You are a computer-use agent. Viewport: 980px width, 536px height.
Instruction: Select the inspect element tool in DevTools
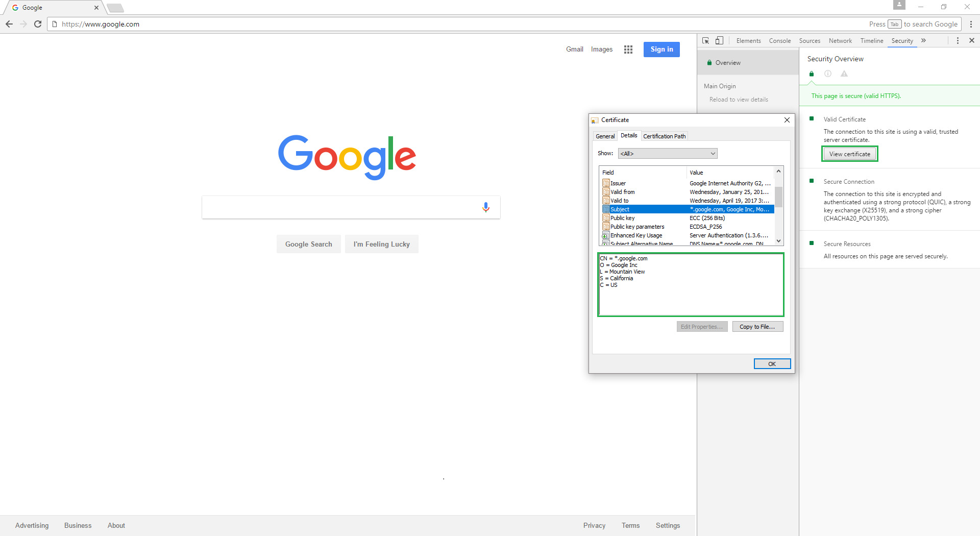click(706, 40)
